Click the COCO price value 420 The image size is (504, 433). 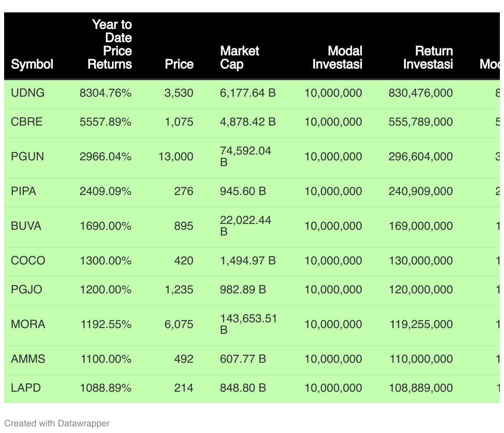pyautogui.click(x=184, y=261)
